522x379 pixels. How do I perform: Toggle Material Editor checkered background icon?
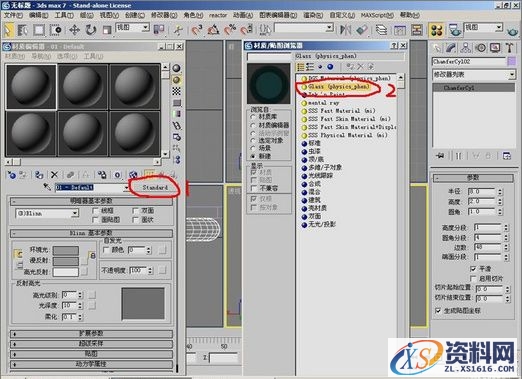[177, 91]
